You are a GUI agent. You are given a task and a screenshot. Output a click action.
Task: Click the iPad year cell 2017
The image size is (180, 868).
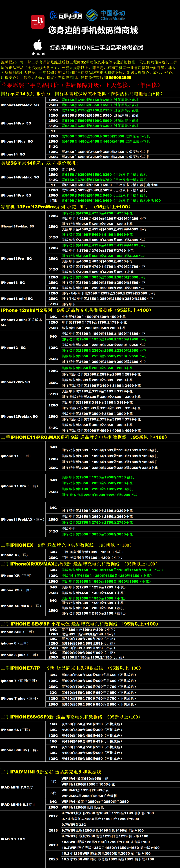(x=53, y=816)
